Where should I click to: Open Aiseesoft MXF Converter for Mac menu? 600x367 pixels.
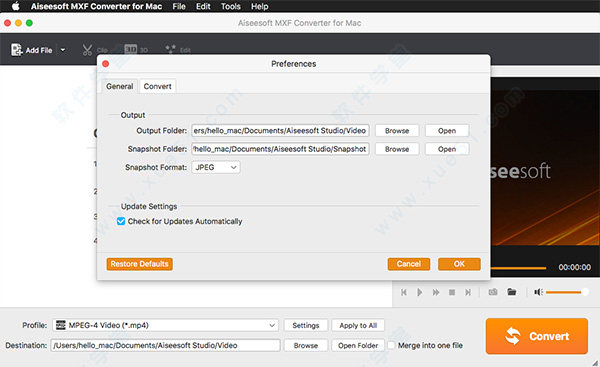96,6
